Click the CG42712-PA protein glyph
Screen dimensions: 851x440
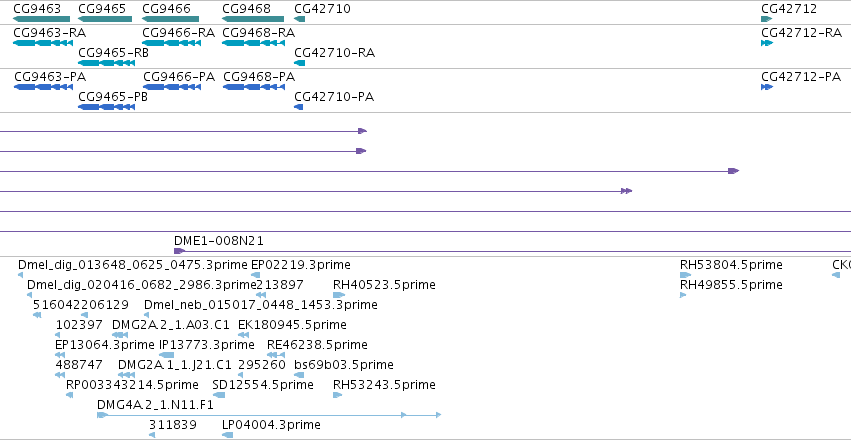[x=767, y=87]
